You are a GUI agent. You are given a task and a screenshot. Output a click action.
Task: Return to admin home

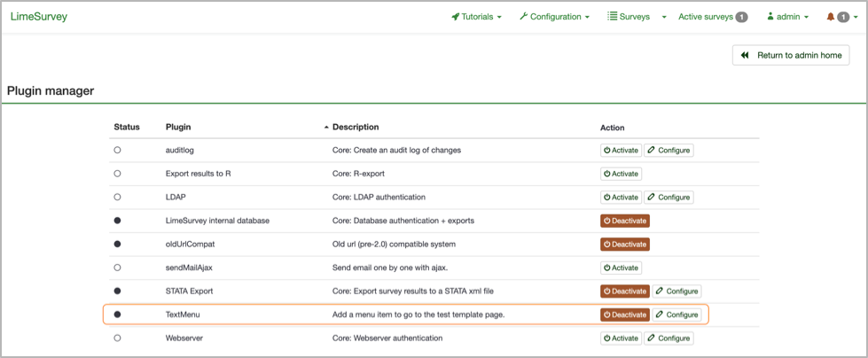click(x=791, y=56)
